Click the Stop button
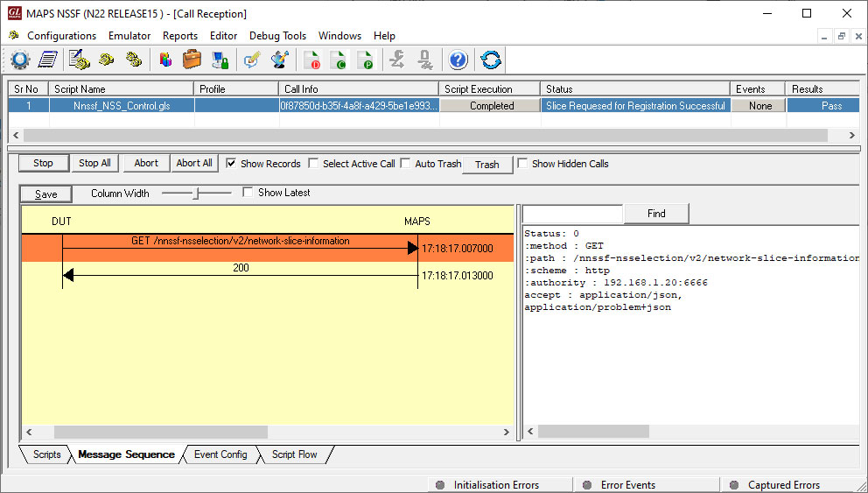Screen dimensions: 868x493 click(x=43, y=163)
